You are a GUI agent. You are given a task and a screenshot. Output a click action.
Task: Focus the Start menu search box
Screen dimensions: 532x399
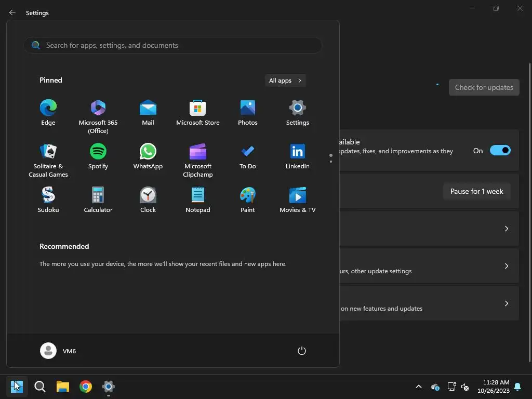click(x=172, y=45)
